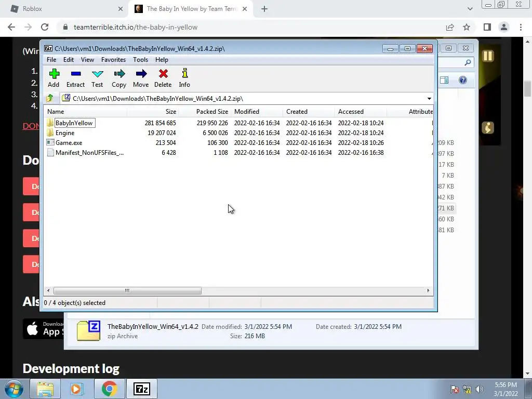Open a new Chrome tab
This screenshot has height=399, width=532.
coord(264,9)
